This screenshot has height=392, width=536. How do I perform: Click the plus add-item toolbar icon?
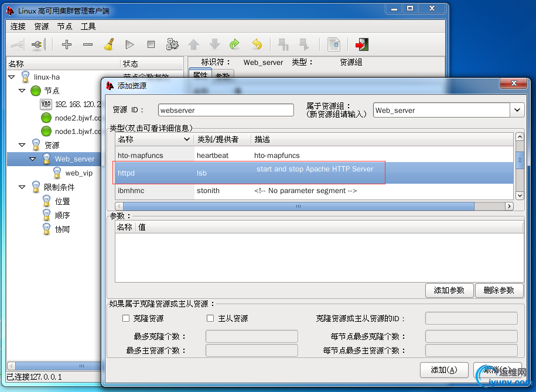point(67,44)
